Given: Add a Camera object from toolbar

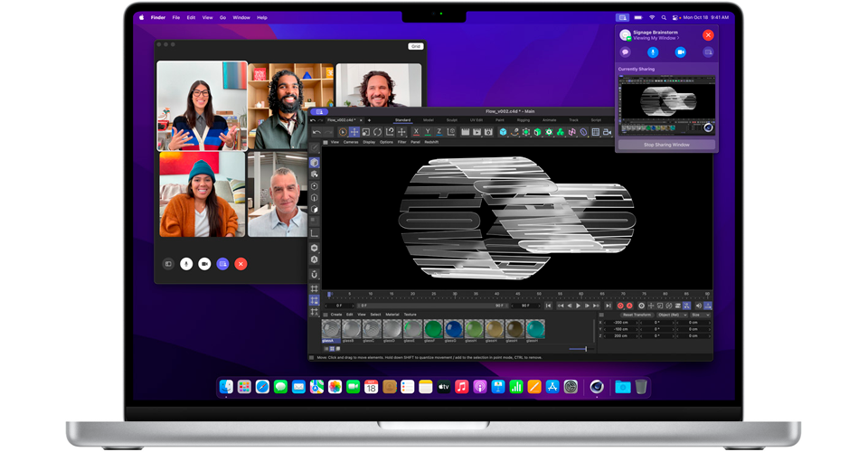Looking at the screenshot, I should click(x=608, y=132).
